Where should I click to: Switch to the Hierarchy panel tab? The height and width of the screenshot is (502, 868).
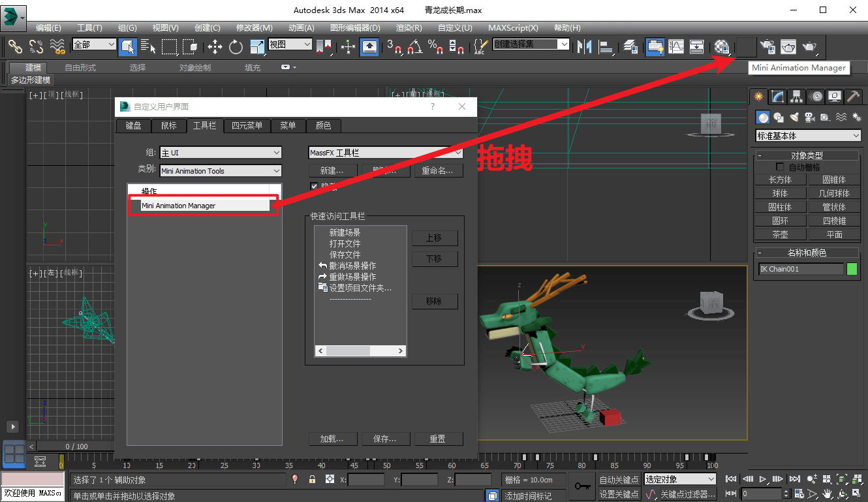click(797, 97)
